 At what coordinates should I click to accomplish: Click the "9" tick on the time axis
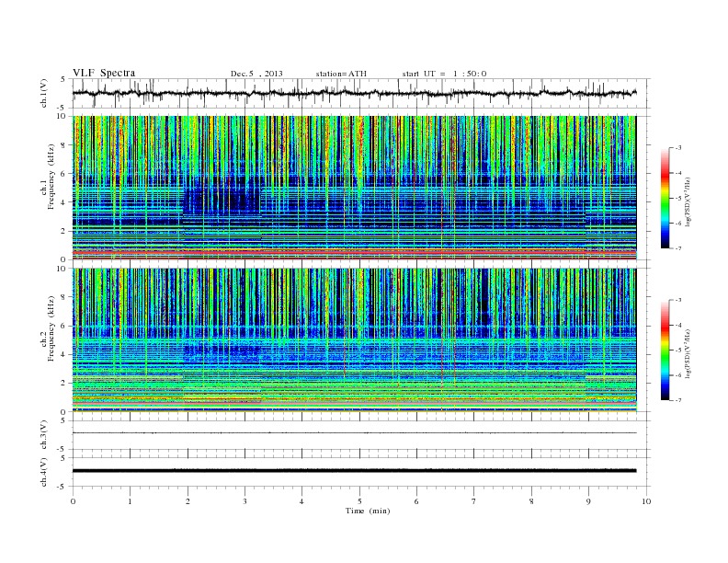click(588, 501)
